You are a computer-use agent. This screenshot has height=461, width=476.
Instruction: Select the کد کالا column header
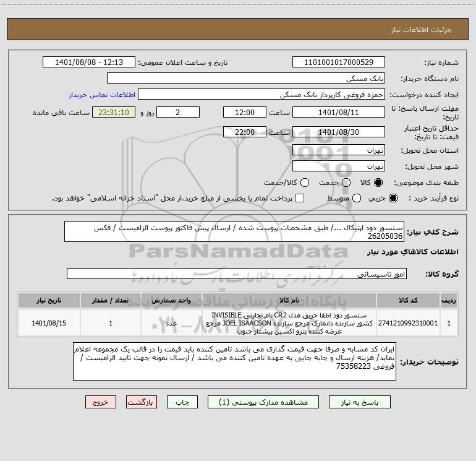pos(408,300)
